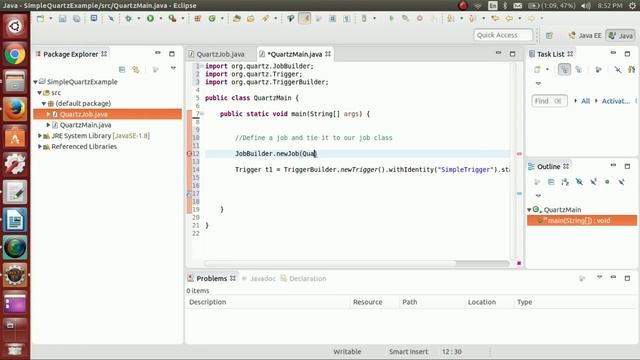Click the Save toolbar icon
This screenshot has height=360, width=640.
(x=62, y=18)
